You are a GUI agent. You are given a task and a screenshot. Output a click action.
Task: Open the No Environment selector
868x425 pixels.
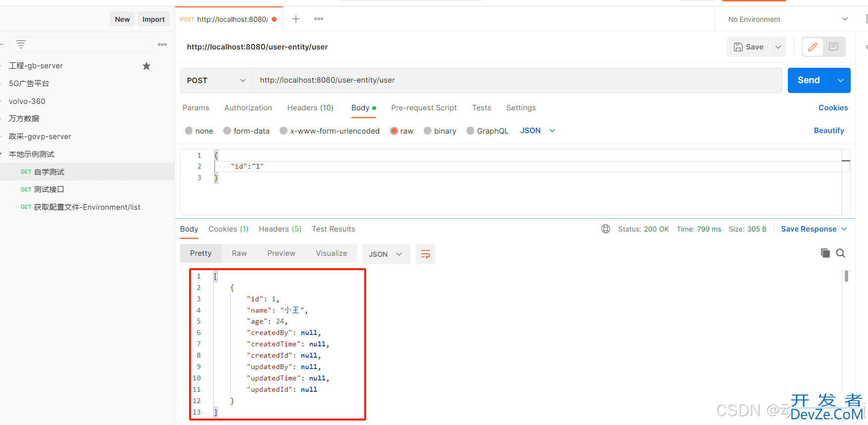pos(788,19)
